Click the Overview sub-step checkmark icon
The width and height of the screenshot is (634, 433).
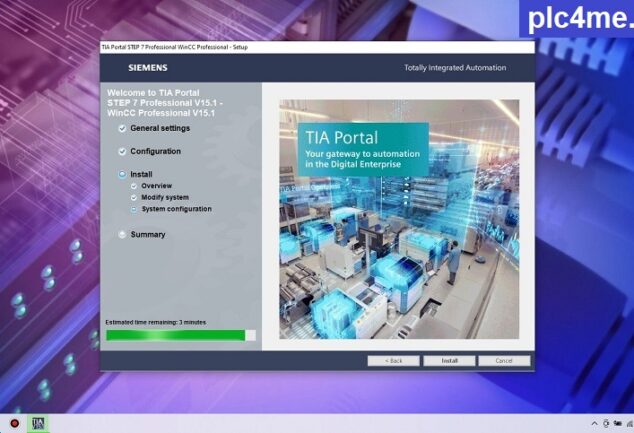pyautogui.click(x=134, y=186)
